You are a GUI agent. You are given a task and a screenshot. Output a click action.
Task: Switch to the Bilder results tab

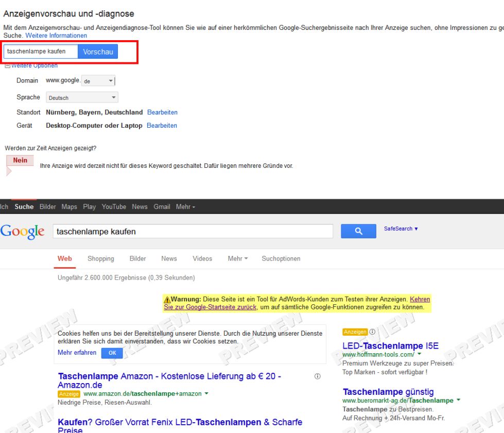pyautogui.click(x=137, y=258)
